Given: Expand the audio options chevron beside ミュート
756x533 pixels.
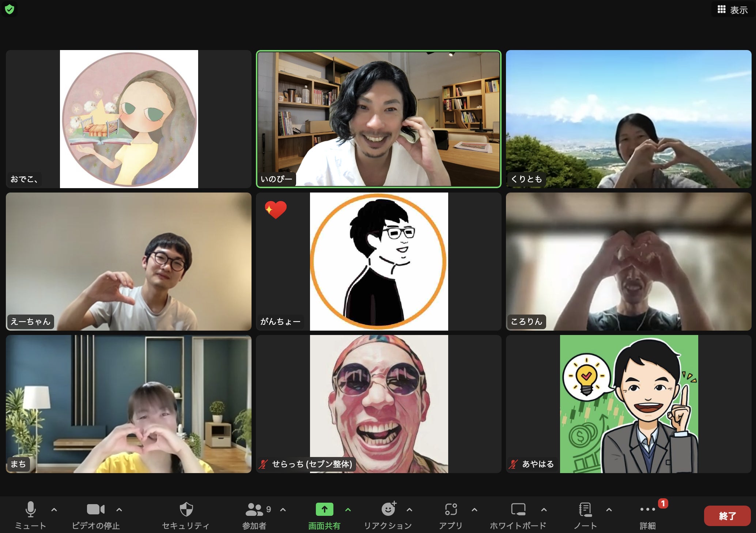Looking at the screenshot, I should tap(54, 509).
